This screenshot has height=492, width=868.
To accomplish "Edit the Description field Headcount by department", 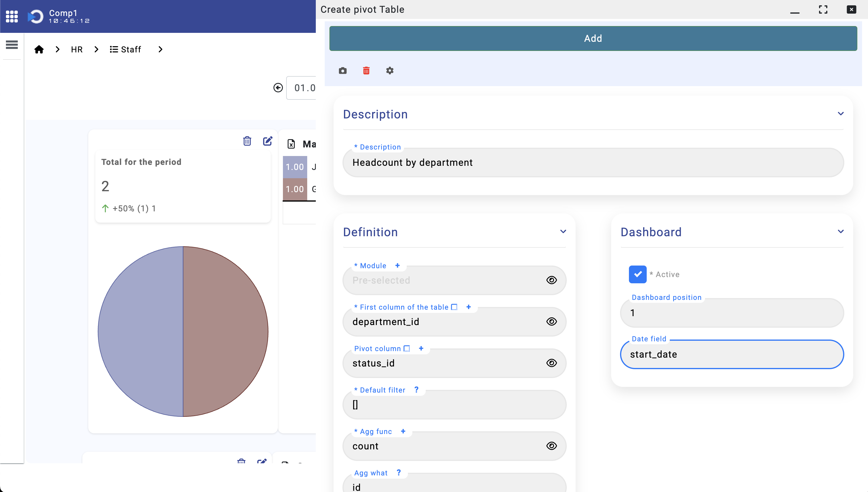I will (593, 163).
